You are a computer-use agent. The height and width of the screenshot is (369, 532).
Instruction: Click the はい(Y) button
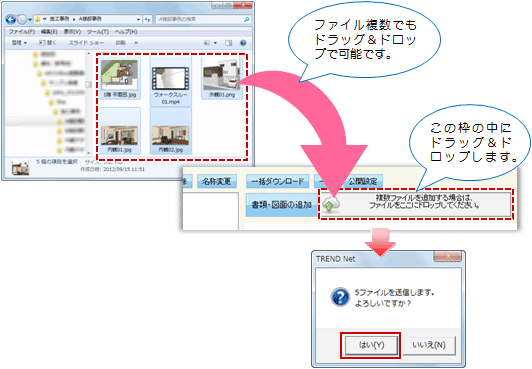point(371,345)
